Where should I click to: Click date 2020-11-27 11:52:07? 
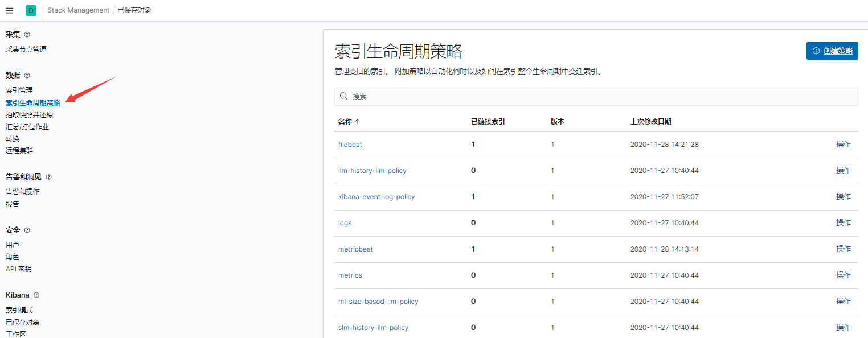click(x=665, y=197)
